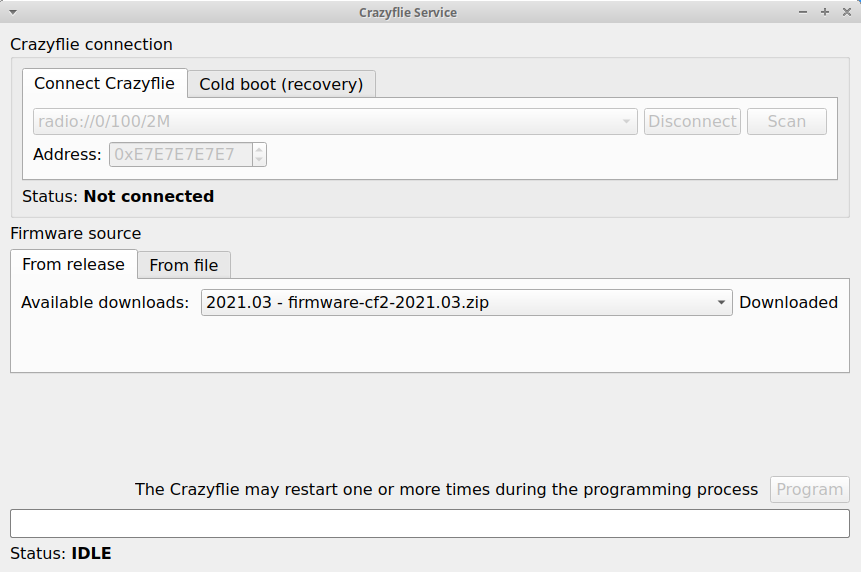
Task: Open the Cold boot (recovery) tab
Action: [281, 84]
